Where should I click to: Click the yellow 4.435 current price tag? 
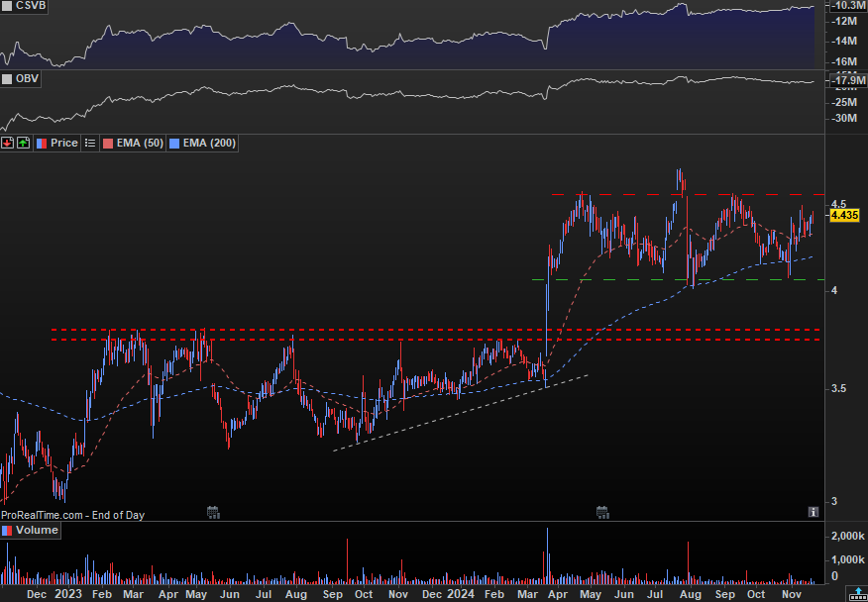844,217
